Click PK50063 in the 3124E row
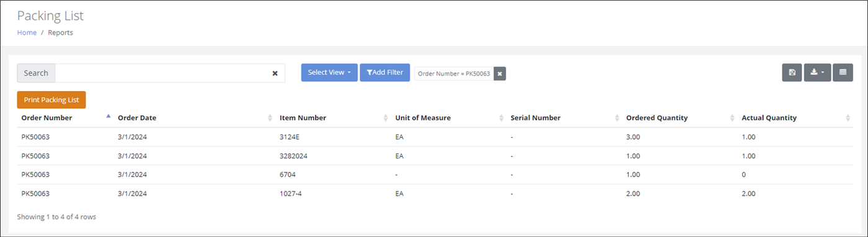The image size is (868, 237). (x=35, y=137)
